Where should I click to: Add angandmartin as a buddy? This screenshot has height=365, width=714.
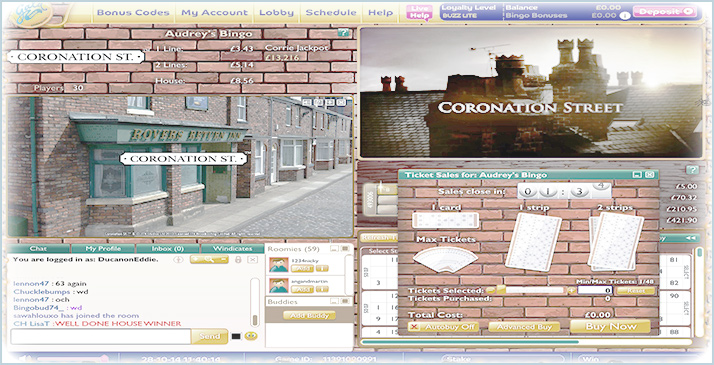coord(302,289)
